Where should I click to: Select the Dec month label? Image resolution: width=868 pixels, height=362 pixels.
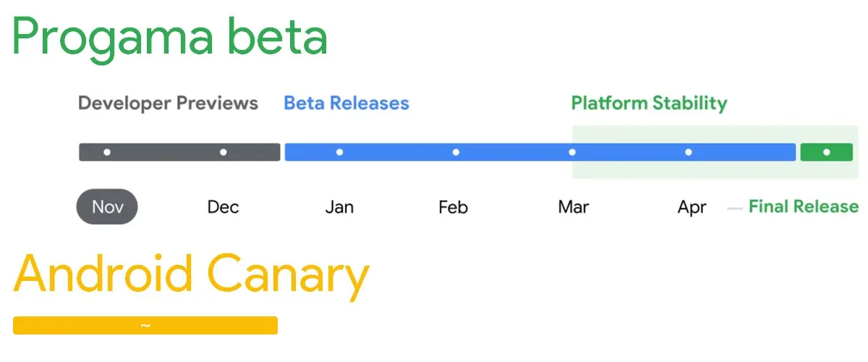[x=223, y=207]
